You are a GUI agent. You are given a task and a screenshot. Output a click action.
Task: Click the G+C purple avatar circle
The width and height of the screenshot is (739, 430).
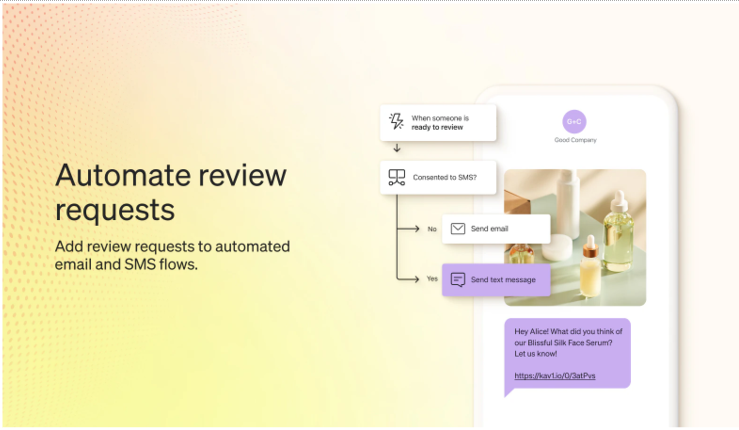[x=575, y=121]
